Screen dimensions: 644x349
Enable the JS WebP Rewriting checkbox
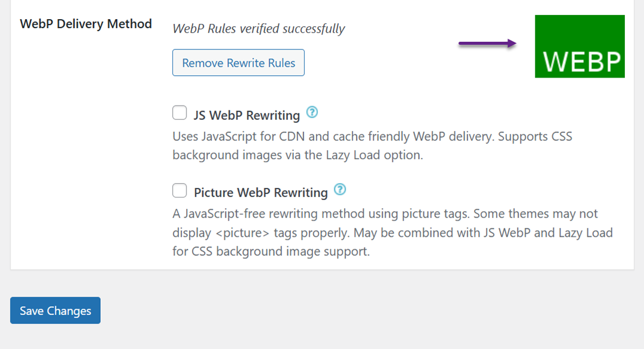179,113
